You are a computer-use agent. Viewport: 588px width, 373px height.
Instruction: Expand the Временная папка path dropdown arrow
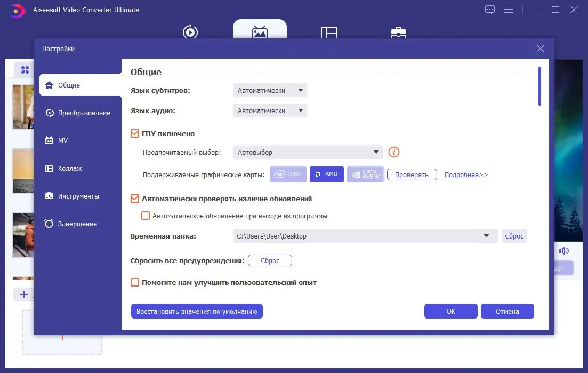486,236
